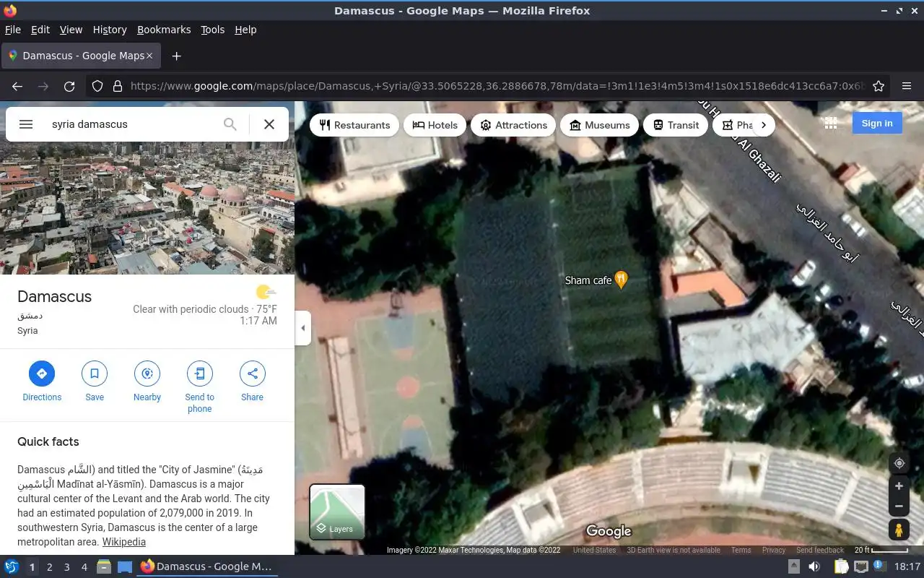
Task: Open a new browser tab
Action: (176, 56)
